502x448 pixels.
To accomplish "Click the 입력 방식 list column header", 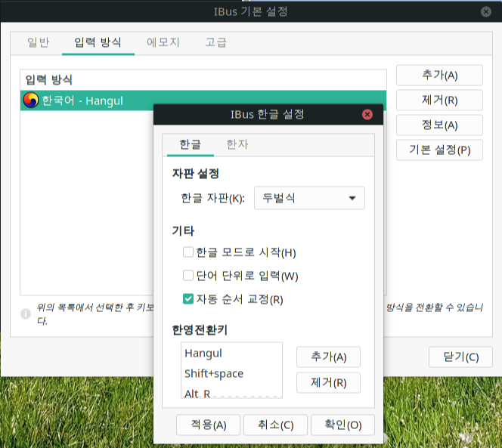I will point(203,80).
